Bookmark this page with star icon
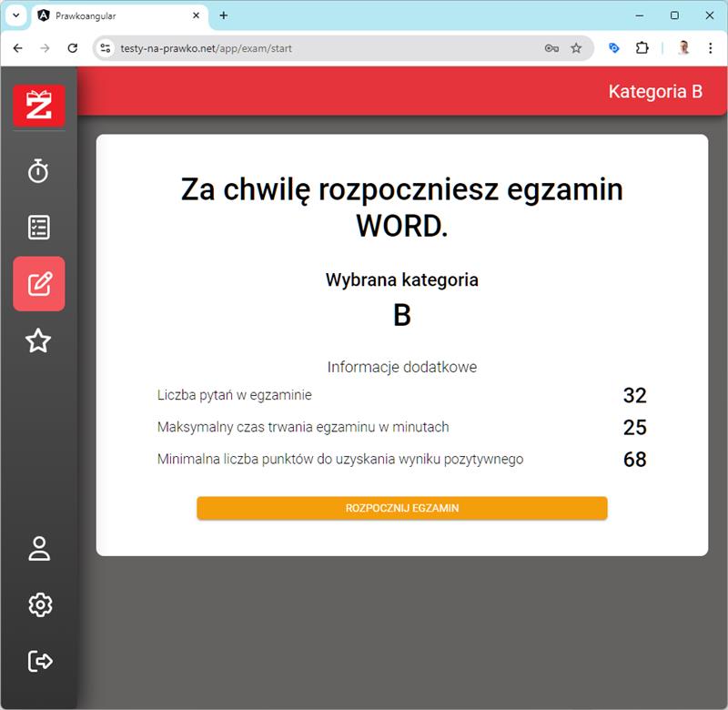Image resolution: width=728 pixels, height=710 pixels. coord(576,48)
